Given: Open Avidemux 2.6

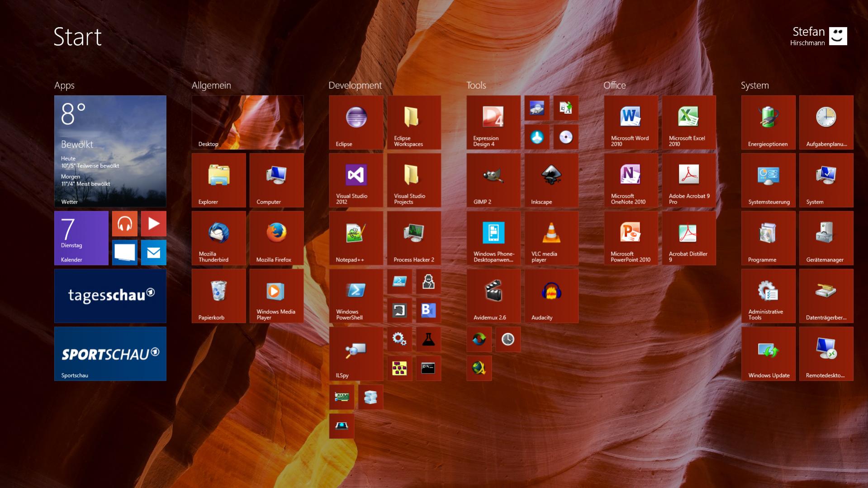Looking at the screenshot, I should [x=493, y=296].
